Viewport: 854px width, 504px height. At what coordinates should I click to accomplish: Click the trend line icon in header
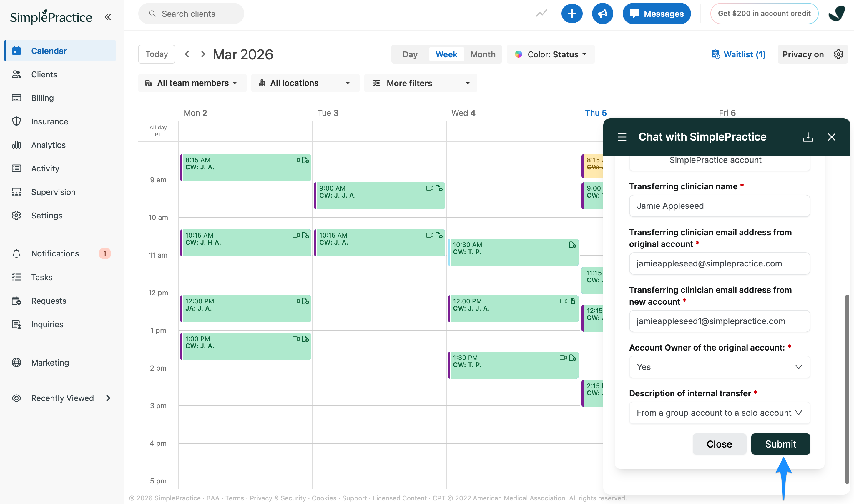541,14
